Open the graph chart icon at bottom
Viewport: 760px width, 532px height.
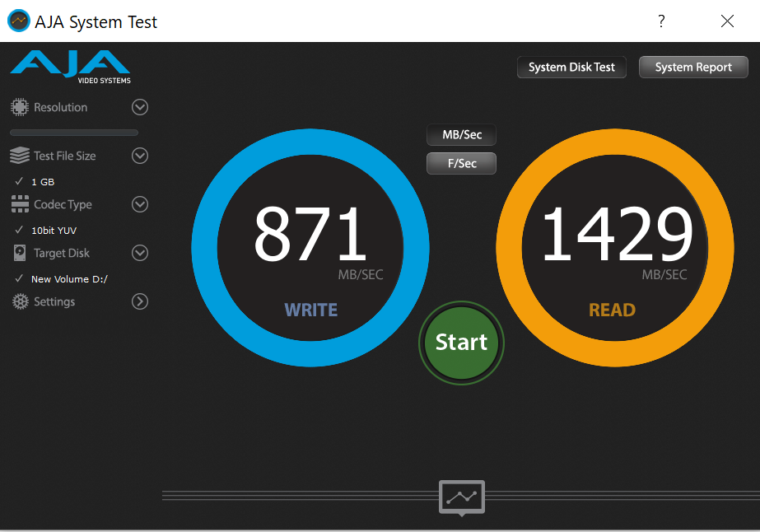462,497
